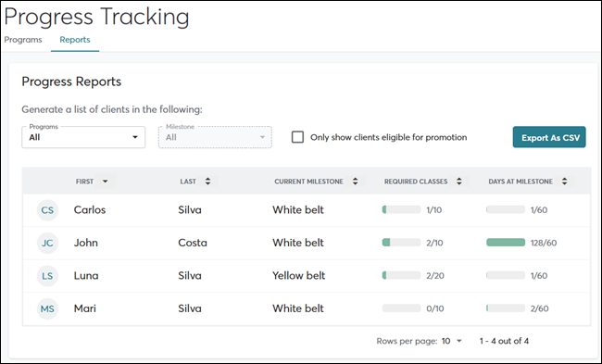Change rows per page dropdown
This screenshot has width=602, height=364.
(x=452, y=341)
